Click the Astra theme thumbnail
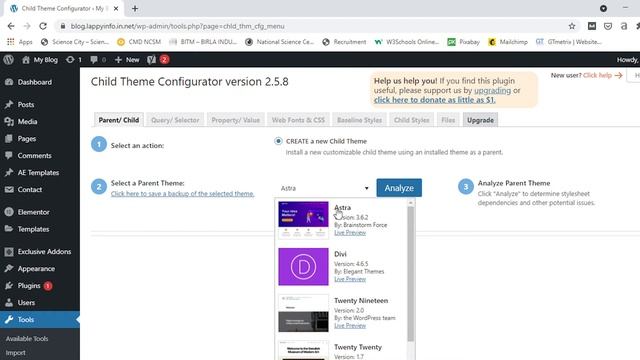The height and width of the screenshot is (360, 640). (x=303, y=220)
